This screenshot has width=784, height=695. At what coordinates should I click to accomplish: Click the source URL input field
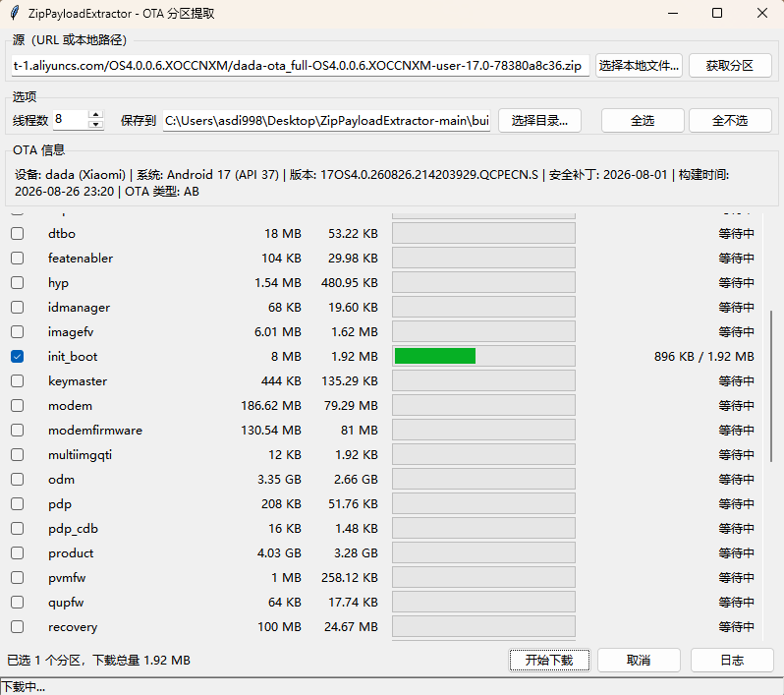pyautogui.click(x=301, y=66)
